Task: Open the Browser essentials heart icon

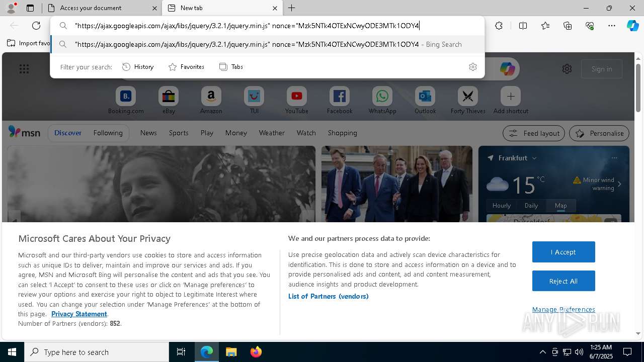Action: [590, 26]
